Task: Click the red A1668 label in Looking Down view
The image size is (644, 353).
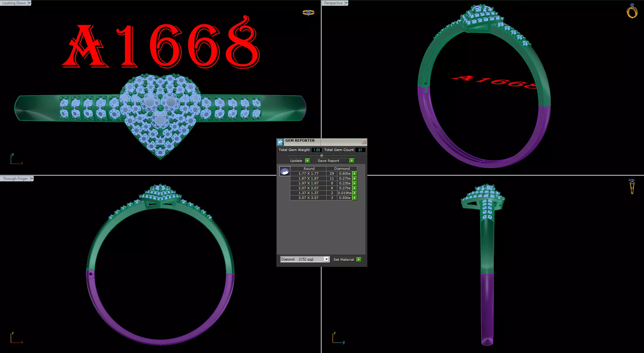Action: tap(161, 42)
